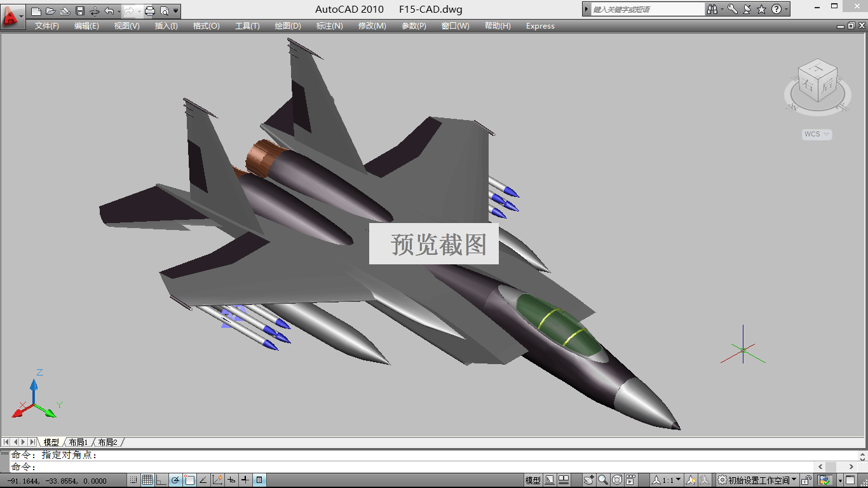Click the Open file folder icon
The width and height of the screenshot is (868, 488).
(x=51, y=11)
